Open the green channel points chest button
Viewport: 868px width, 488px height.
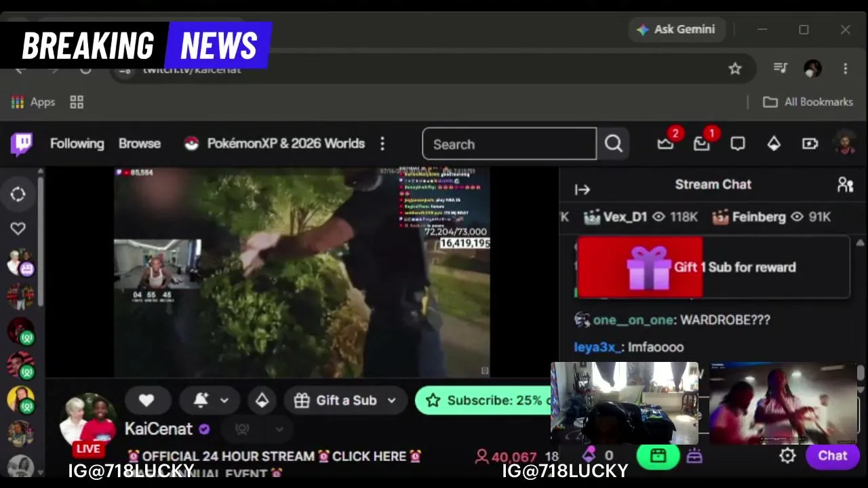click(x=658, y=456)
